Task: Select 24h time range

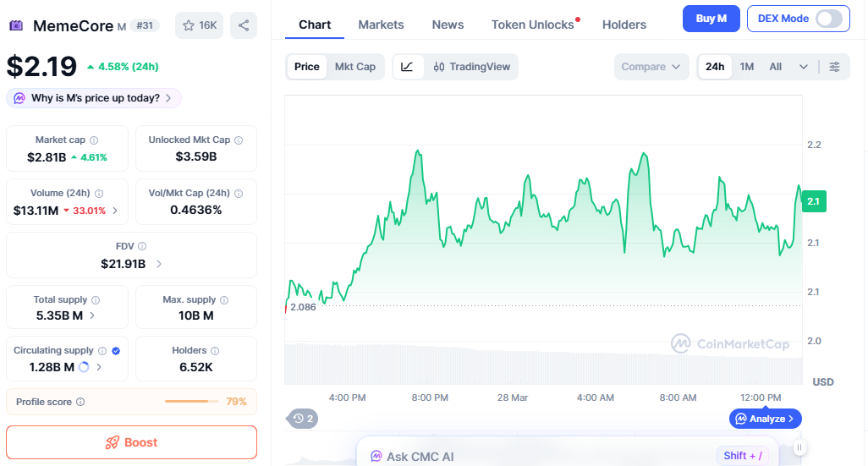Action: (x=715, y=67)
